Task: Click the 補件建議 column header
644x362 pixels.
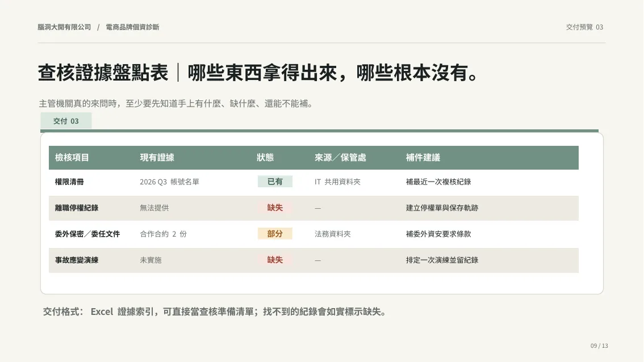Action: pyautogui.click(x=423, y=158)
